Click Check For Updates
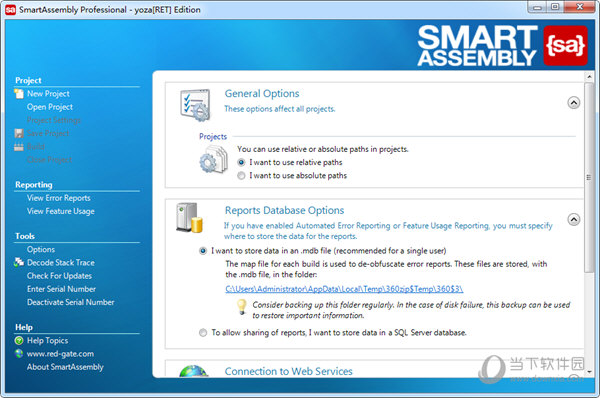 tap(59, 276)
